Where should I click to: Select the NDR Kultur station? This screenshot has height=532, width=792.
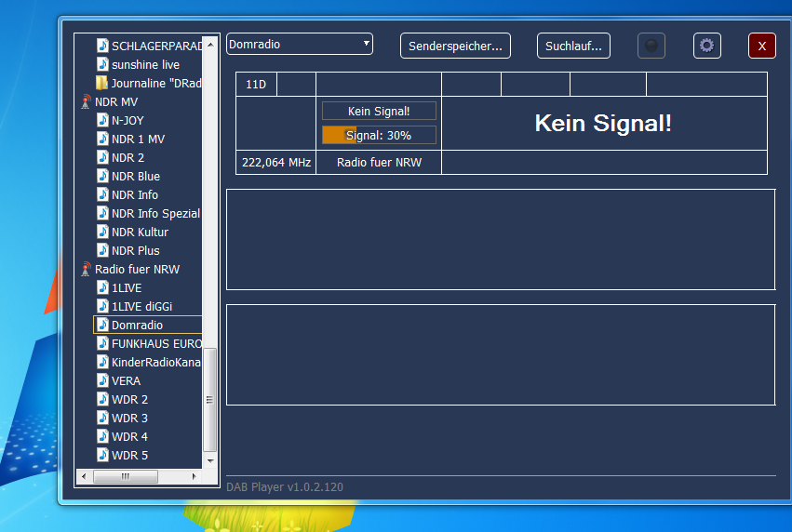[138, 233]
